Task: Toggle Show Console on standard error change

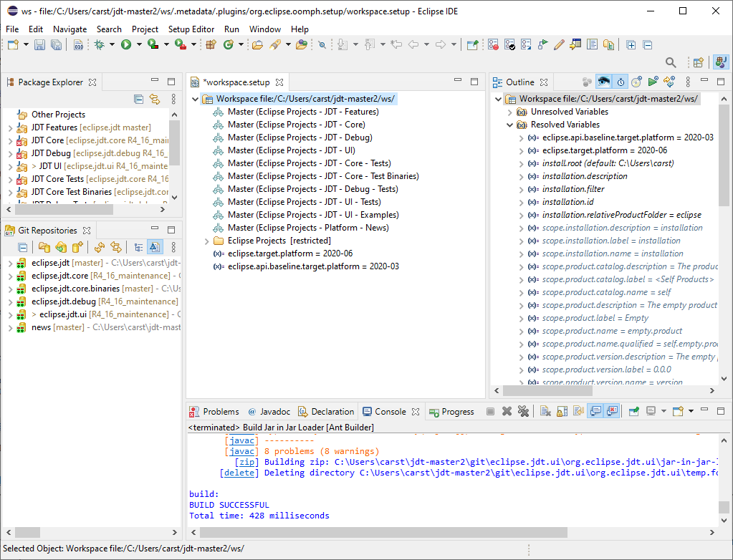Action: pyautogui.click(x=613, y=412)
